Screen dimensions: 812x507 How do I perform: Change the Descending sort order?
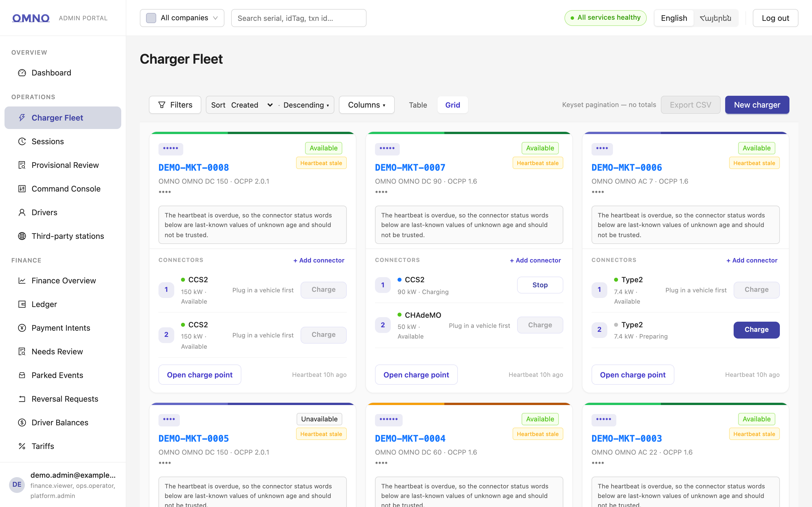click(306, 105)
